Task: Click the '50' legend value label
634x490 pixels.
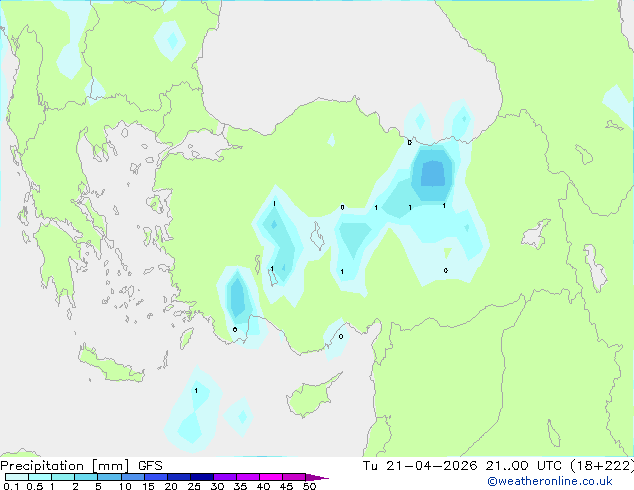Action: coord(310,486)
